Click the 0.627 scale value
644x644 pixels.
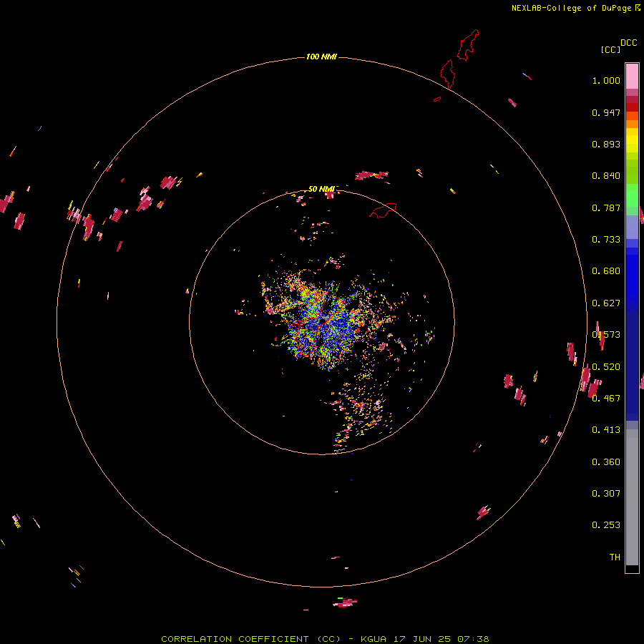click(606, 303)
